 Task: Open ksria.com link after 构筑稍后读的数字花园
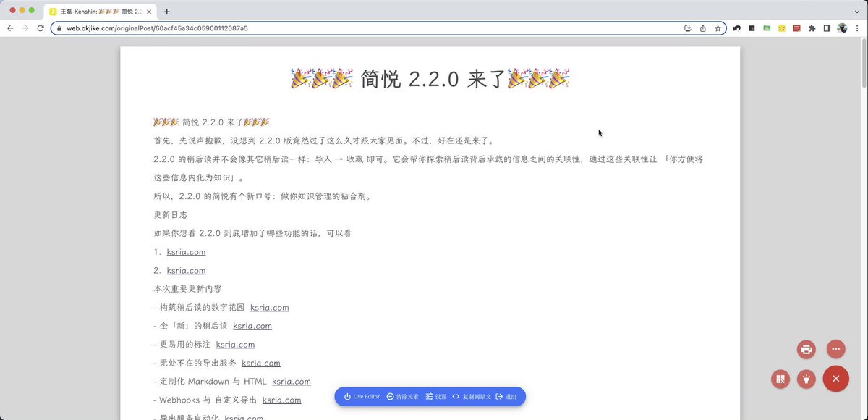tap(270, 307)
